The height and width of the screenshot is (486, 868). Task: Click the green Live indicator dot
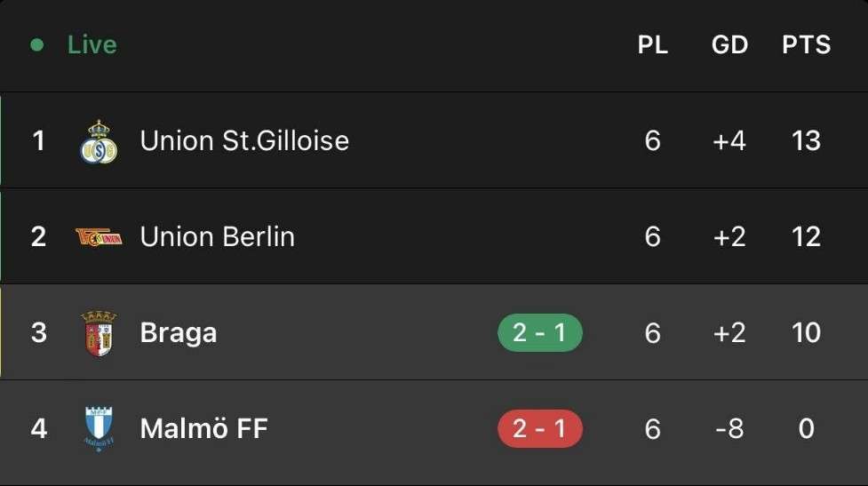click(x=36, y=45)
